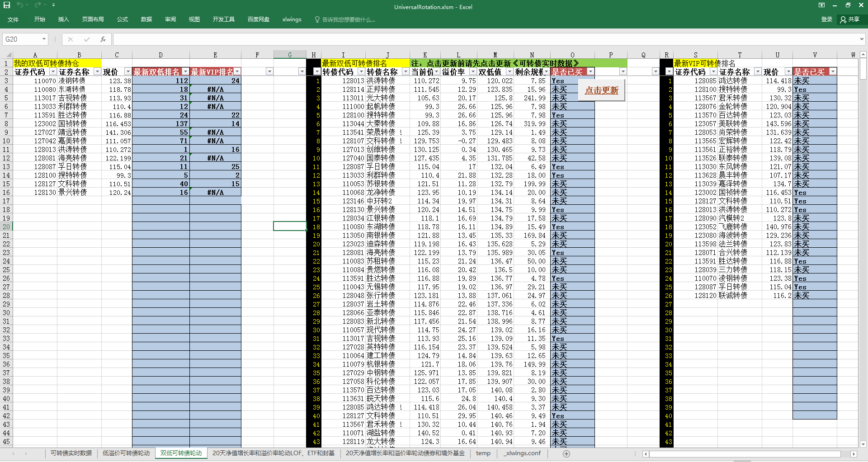Click the Redo arrow icon

[38, 5]
